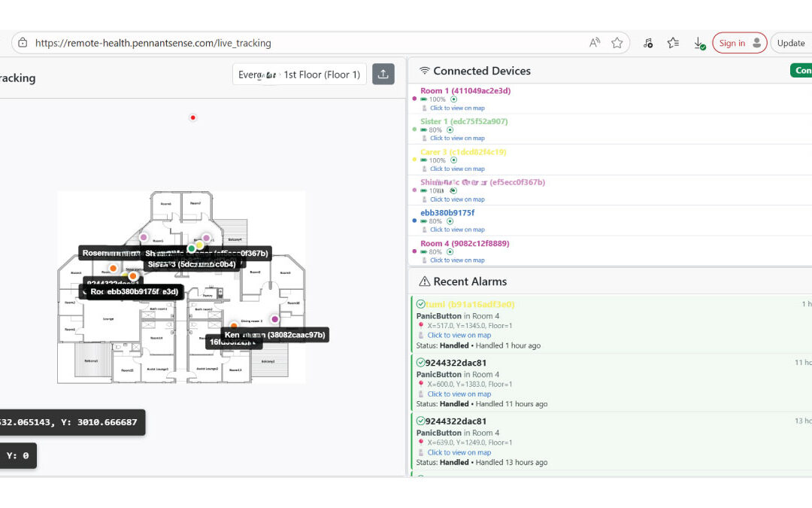Screen dimensions: 812x508
Task: Click the Sign in button
Action: 739,43
